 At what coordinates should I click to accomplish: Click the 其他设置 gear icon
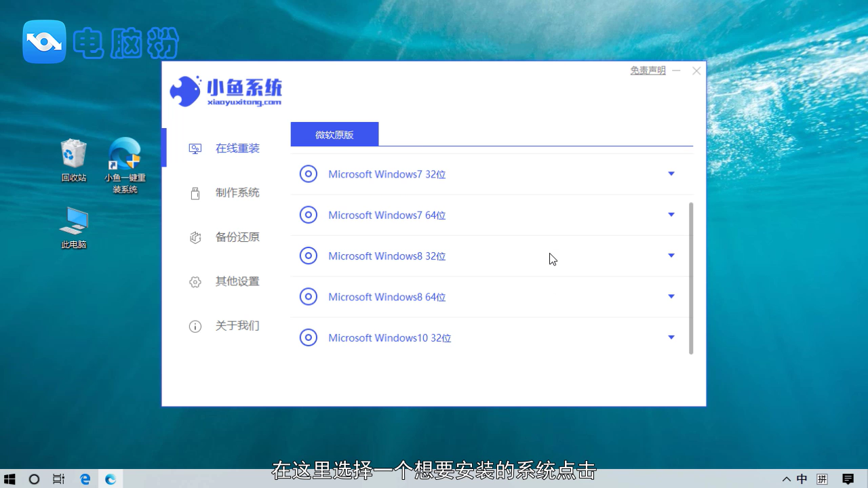[x=195, y=282]
